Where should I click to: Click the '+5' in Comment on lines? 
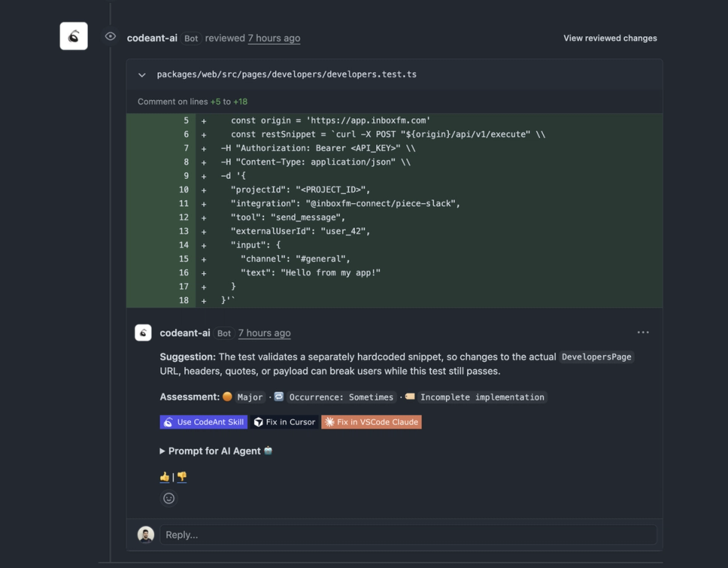click(x=215, y=102)
